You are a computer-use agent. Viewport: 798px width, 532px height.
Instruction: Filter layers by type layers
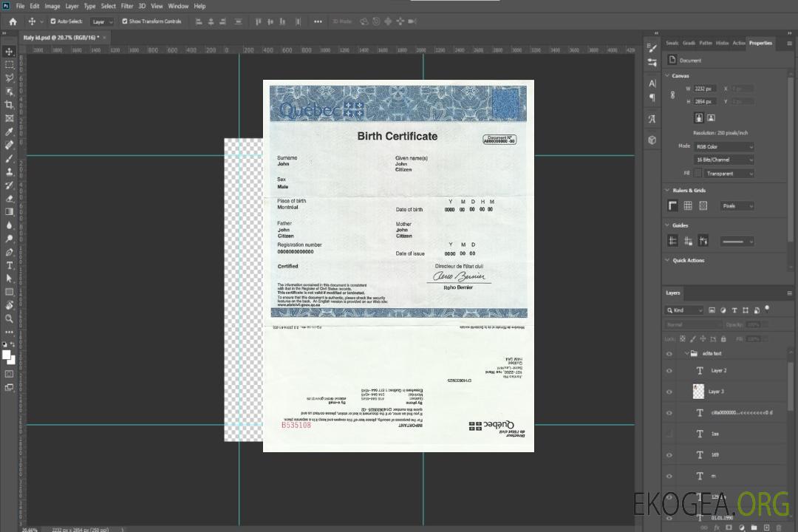point(734,310)
